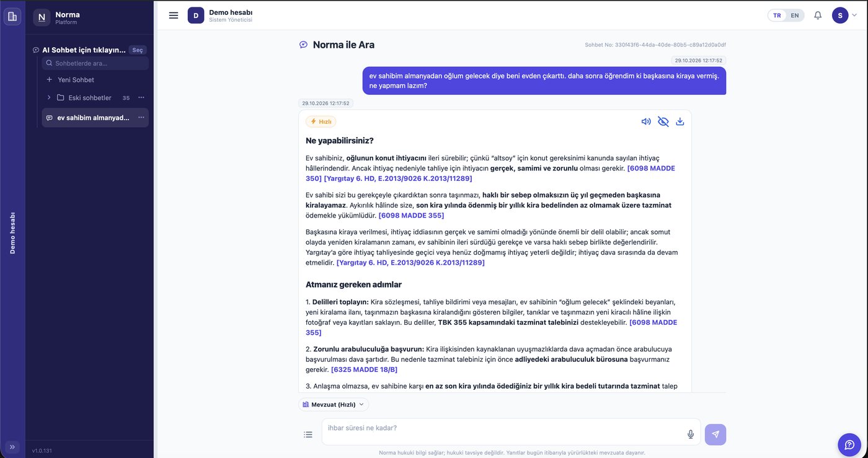Image resolution: width=868 pixels, height=458 pixels.
Task: Click the 'Atmanız gereken adımlar' heading
Action: [x=353, y=285]
